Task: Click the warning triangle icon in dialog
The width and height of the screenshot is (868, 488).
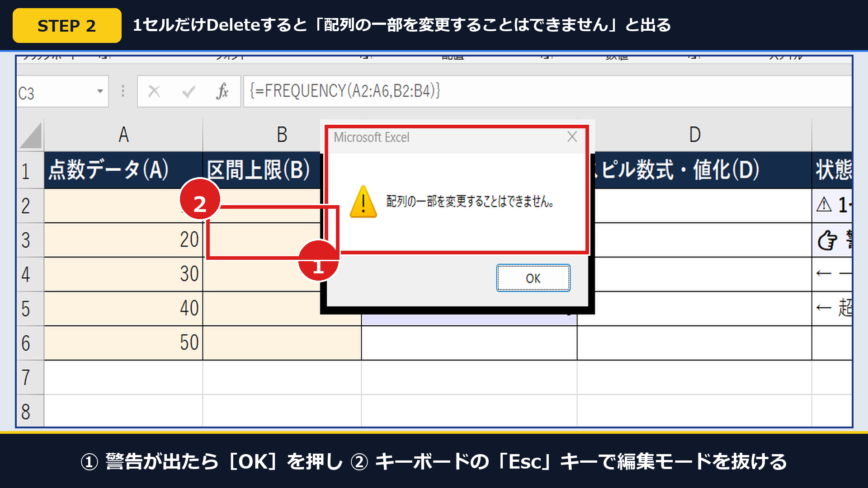Action: [x=363, y=202]
